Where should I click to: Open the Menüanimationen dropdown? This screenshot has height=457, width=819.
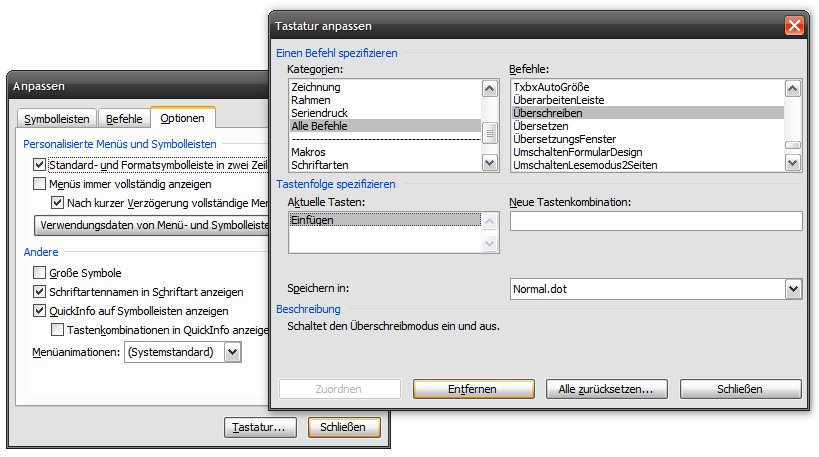click(232, 352)
